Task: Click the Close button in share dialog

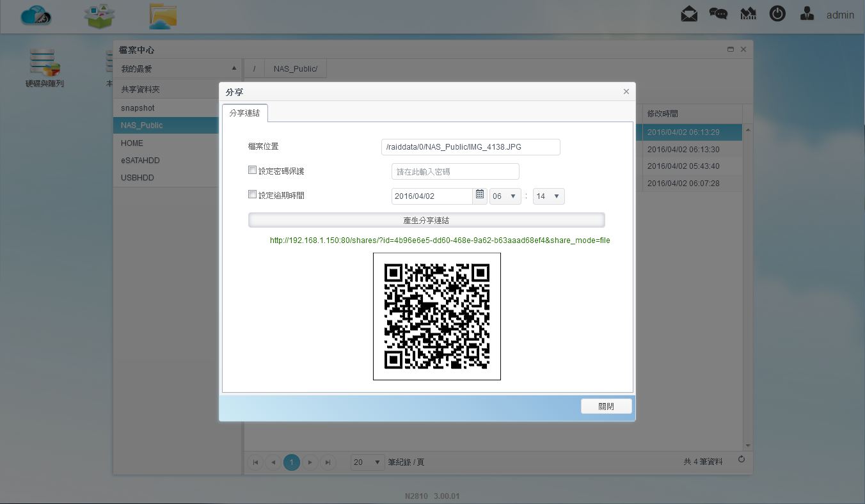Action: pos(606,406)
